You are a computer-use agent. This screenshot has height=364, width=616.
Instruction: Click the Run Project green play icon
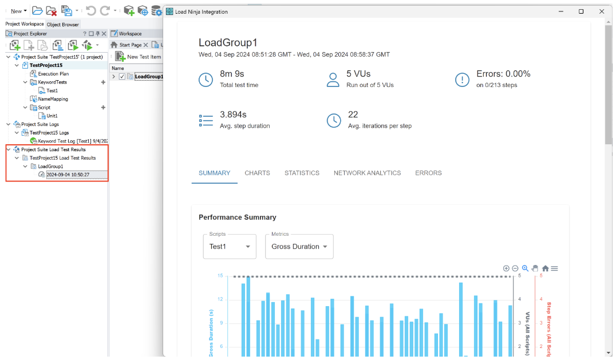tap(73, 45)
